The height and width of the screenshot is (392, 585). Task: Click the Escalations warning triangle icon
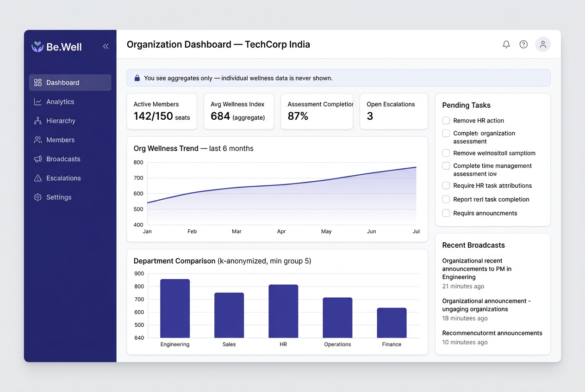coord(38,178)
